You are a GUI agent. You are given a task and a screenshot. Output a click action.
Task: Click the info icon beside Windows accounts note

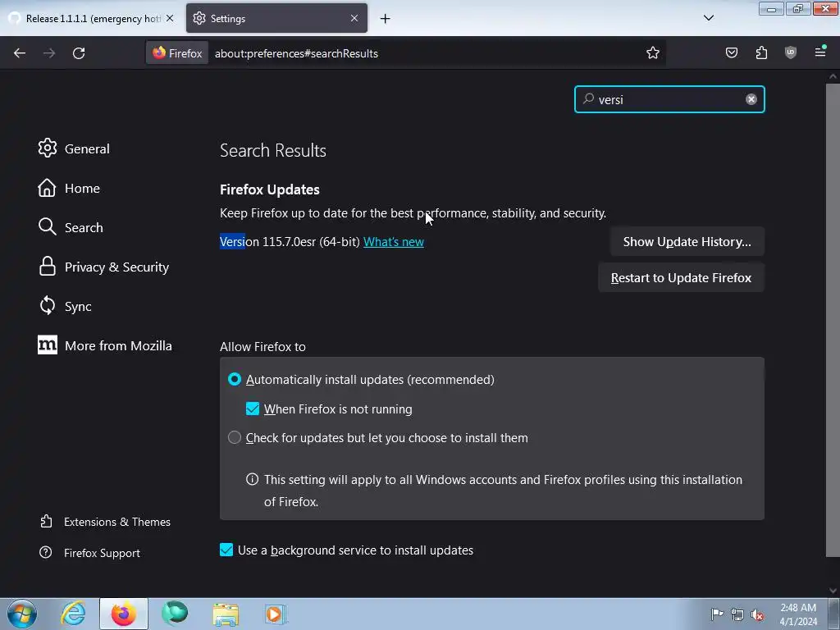pyautogui.click(x=252, y=479)
